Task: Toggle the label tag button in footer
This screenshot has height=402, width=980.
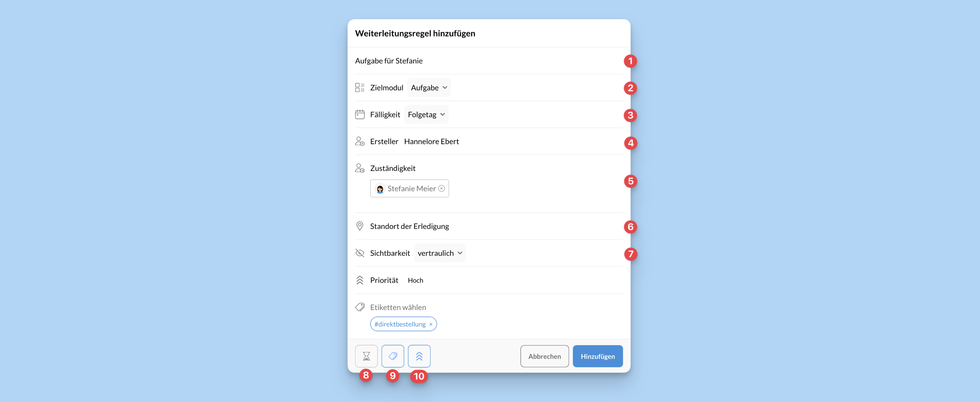Action: tap(393, 356)
